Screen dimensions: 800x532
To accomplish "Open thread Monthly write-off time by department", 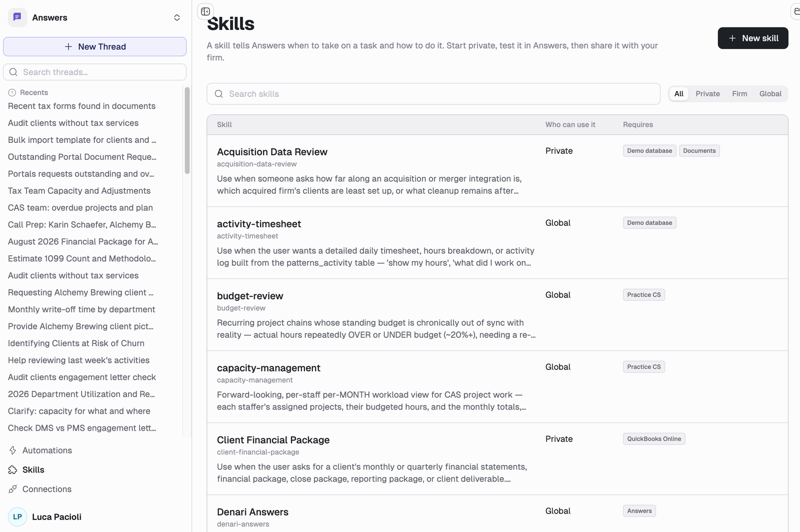I will click(81, 309).
